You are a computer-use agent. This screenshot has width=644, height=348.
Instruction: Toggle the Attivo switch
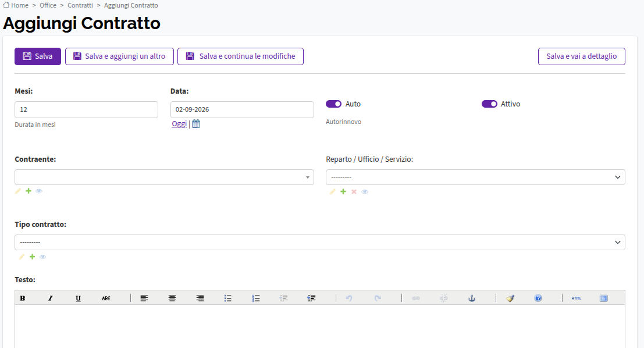[490, 104]
